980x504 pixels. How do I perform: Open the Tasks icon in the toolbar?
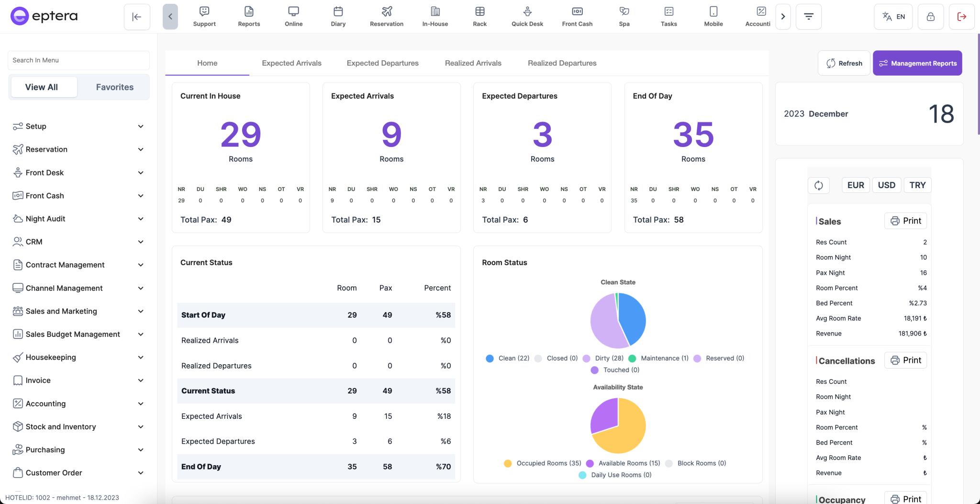668,16
